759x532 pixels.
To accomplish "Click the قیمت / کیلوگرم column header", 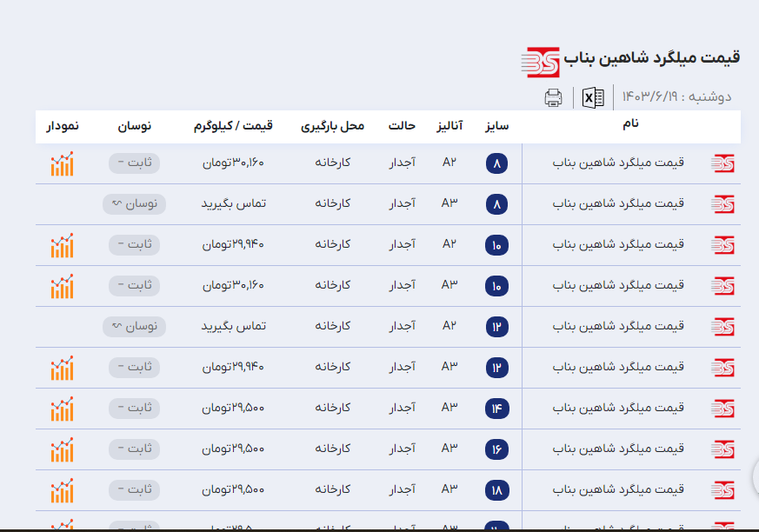I will click(233, 126).
